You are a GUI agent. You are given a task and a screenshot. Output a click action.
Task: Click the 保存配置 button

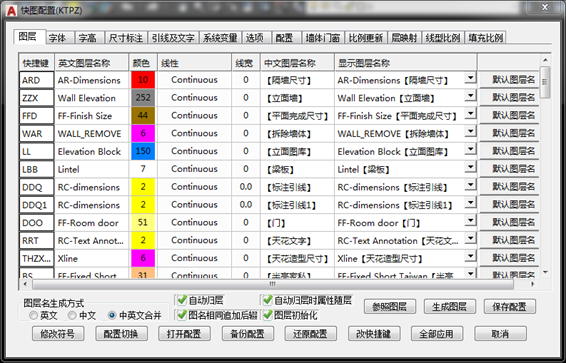510,307
